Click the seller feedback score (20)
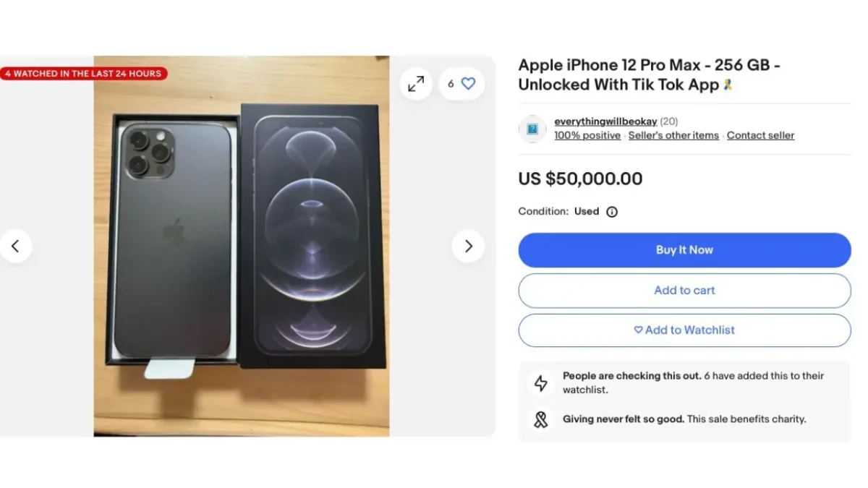868x488 pixels. (669, 121)
